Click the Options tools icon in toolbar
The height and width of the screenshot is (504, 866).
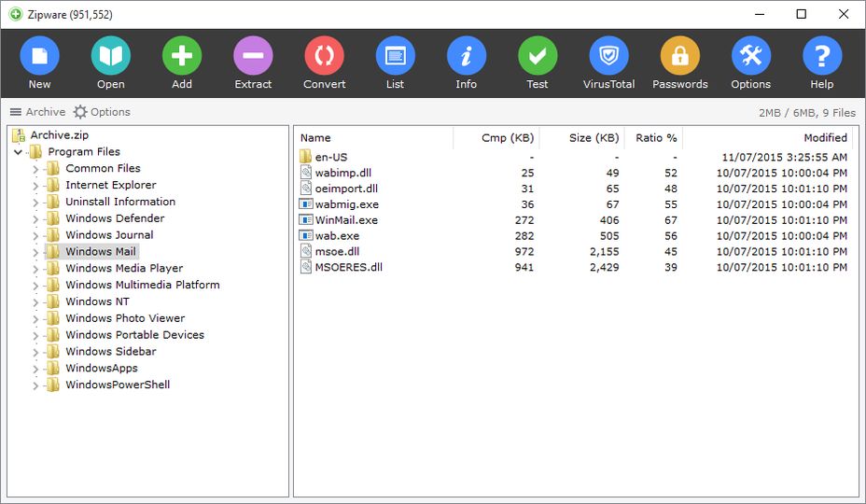click(751, 55)
